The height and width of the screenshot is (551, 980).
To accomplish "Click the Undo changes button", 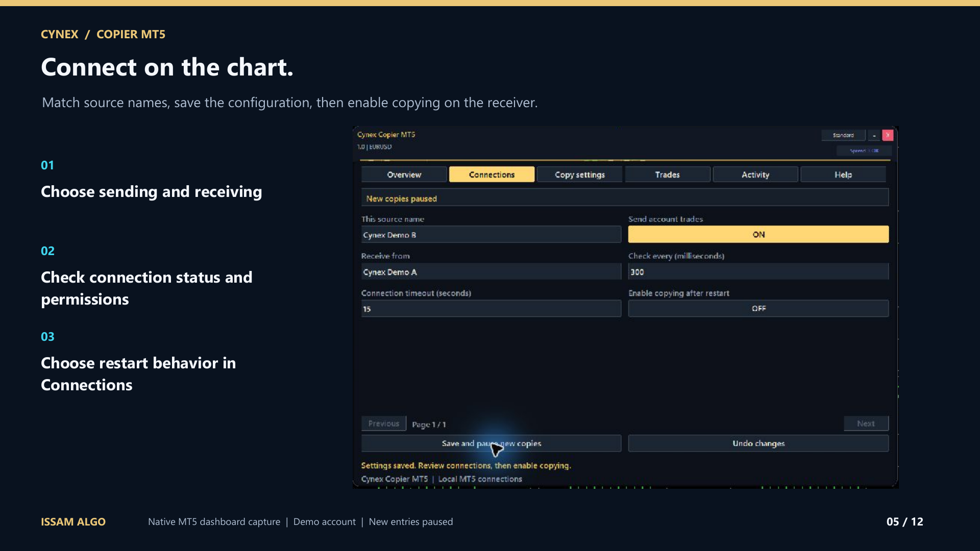I will [x=758, y=443].
